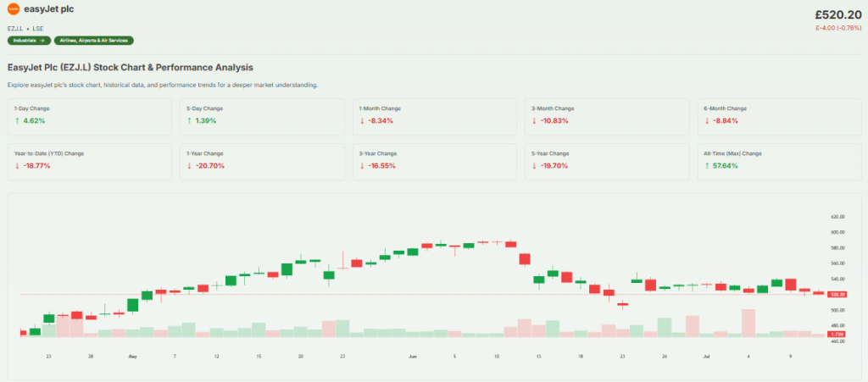
Task: Click the green up arrow in All-Time Change
Action: pos(709,166)
